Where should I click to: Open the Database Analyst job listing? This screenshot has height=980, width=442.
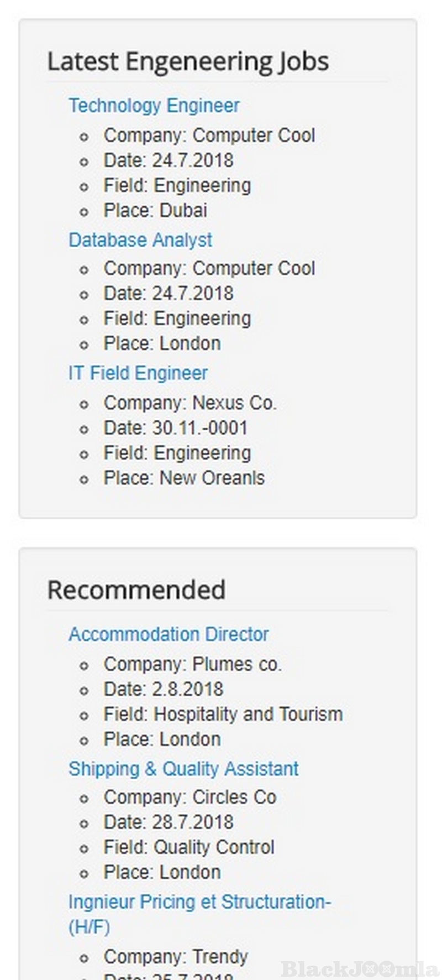[x=140, y=239]
